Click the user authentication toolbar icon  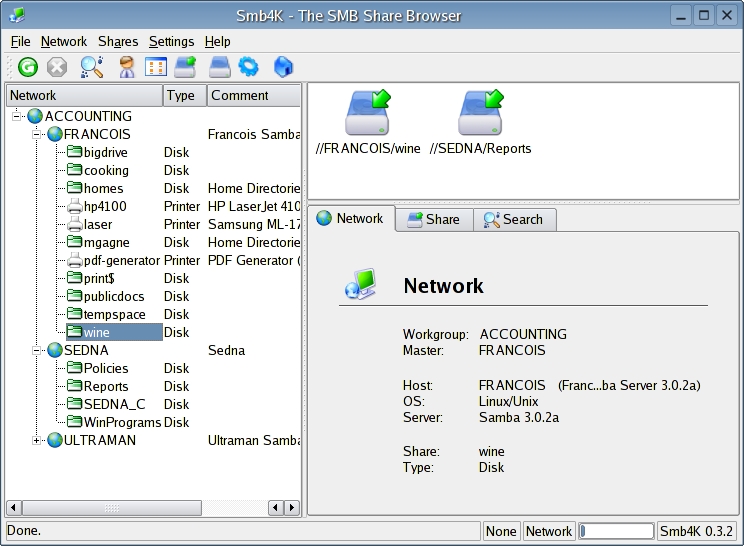(127, 67)
